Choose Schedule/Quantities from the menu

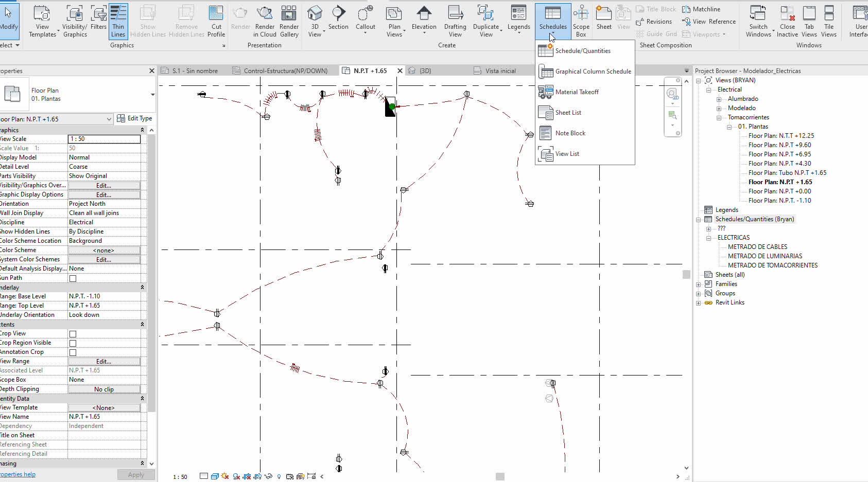point(585,51)
